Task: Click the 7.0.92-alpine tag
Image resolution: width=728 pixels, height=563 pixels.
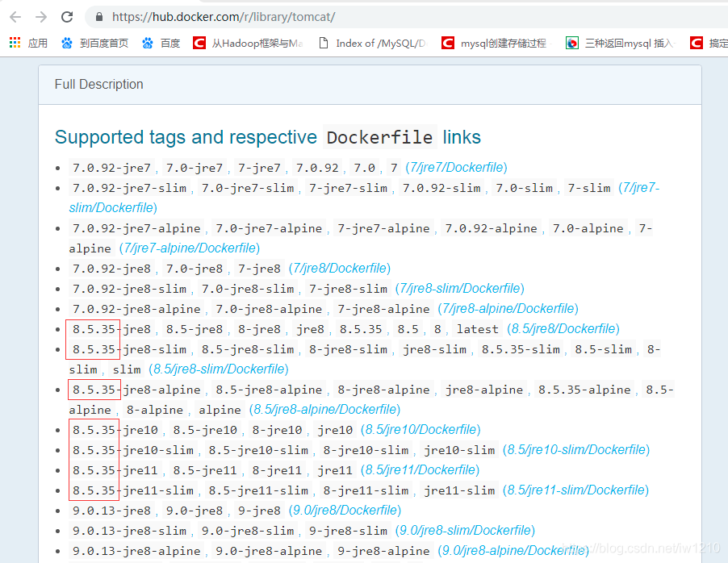Action: [491, 228]
